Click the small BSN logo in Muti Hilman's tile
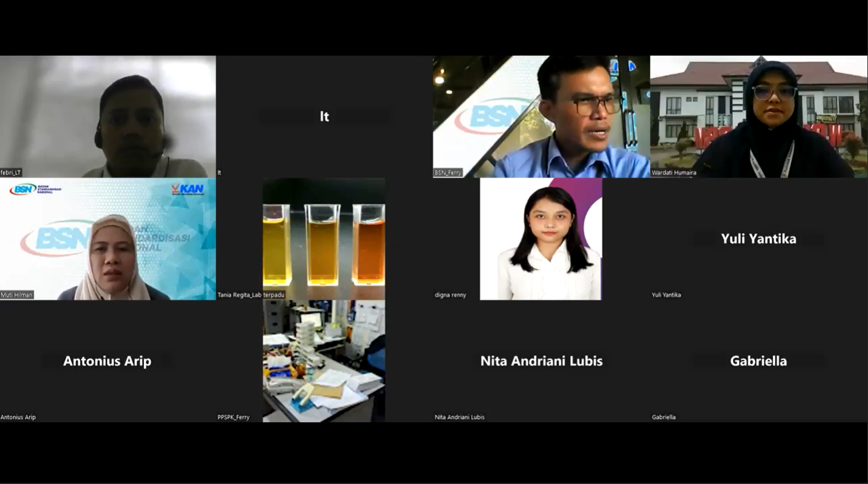The width and height of the screenshot is (868, 484). click(23, 189)
